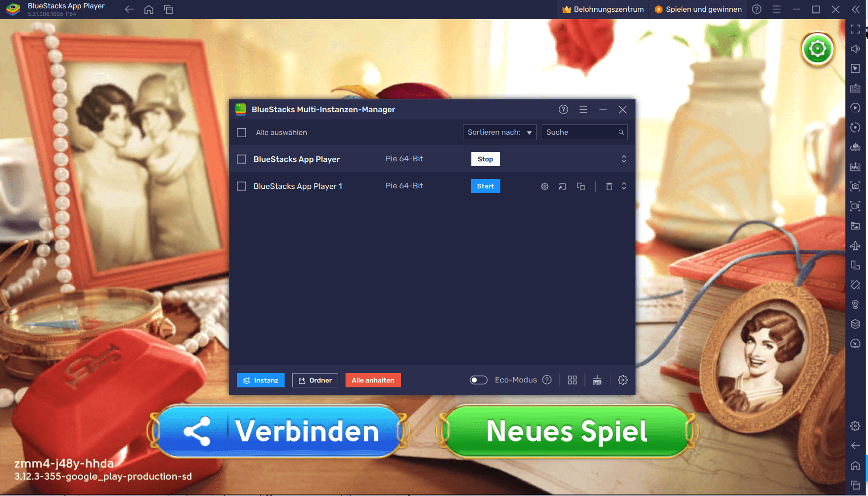Select the BlueStacks App Player 1 checkbox
This screenshot has width=868, height=496.
tap(241, 186)
